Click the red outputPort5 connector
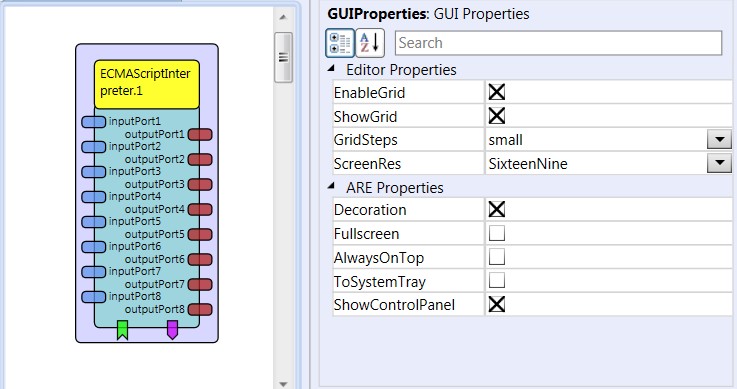Screen dimensions: 737x389 200,234
